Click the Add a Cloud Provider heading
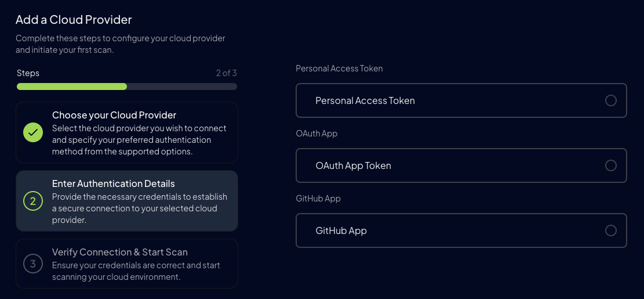 click(x=74, y=20)
